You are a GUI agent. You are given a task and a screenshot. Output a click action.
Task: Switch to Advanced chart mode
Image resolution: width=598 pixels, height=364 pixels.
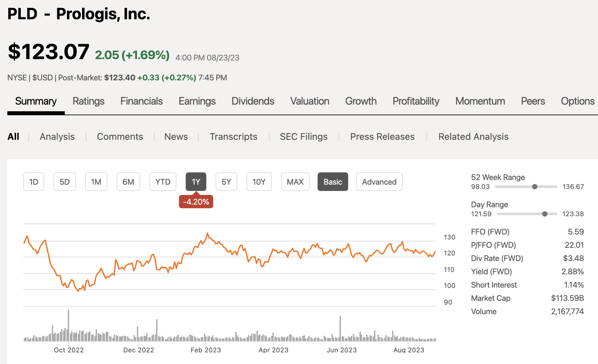pyautogui.click(x=379, y=182)
